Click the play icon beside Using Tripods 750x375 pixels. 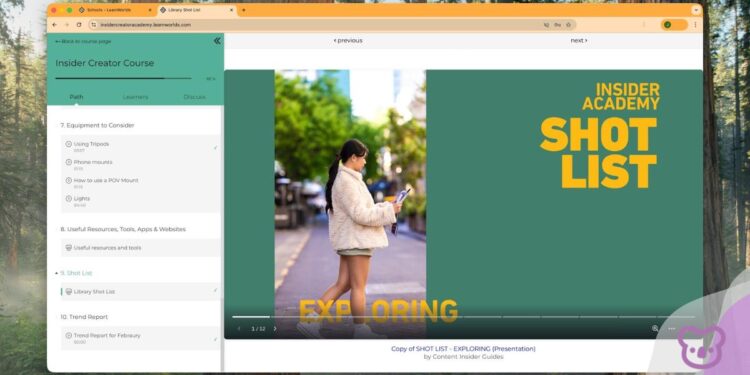[68, 144]
